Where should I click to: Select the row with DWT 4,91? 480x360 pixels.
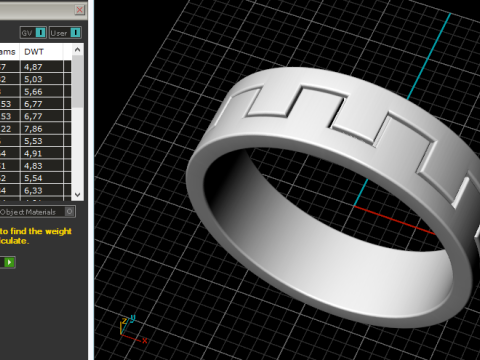pyautogui.click(x=35, y=153)
